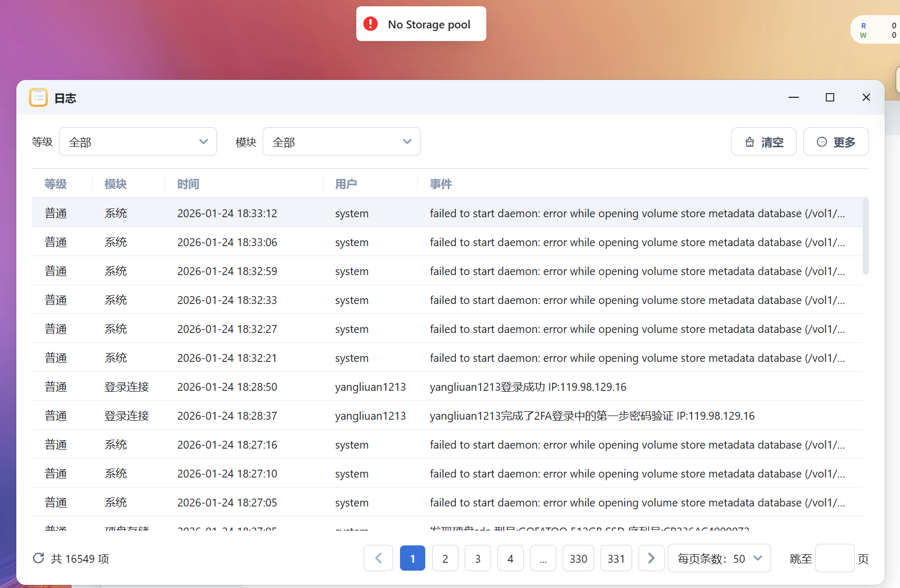Viewport: 900px width, 588px height.
Task: Open the 等级 filter dropdown
Action: coord(137,141)
